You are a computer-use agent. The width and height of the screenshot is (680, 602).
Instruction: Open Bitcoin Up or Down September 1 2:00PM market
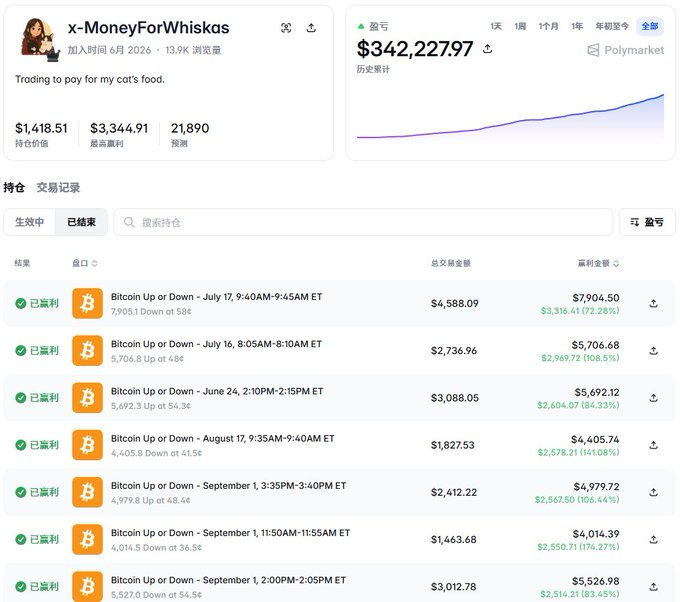229,581
